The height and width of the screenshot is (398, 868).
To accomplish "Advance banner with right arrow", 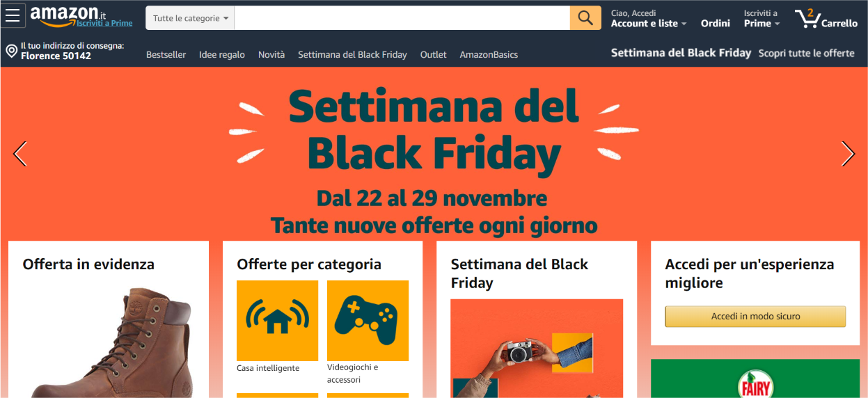I will coord(847,154).
